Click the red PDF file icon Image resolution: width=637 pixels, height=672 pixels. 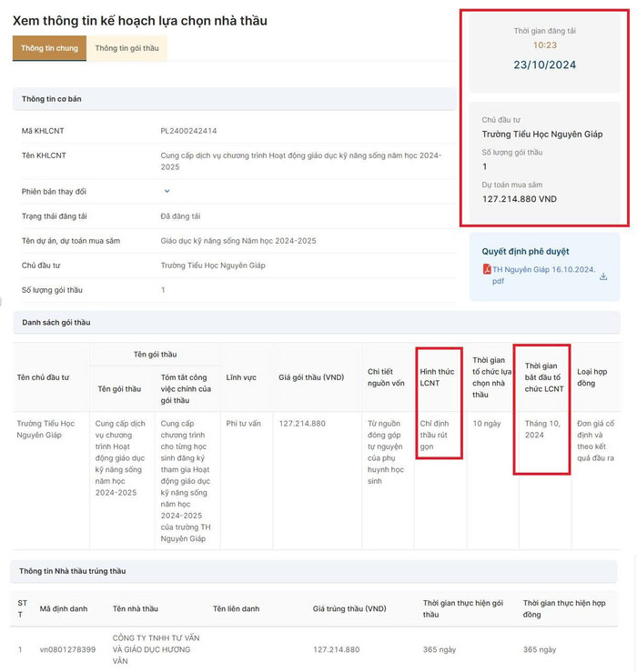[x=487, y=269]
